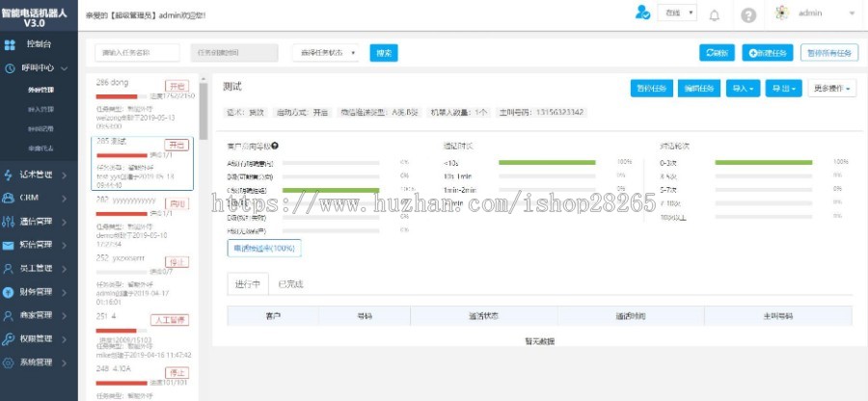Click help icon beside 客户意向等级
868x401 pixels.
pos(275,147)
